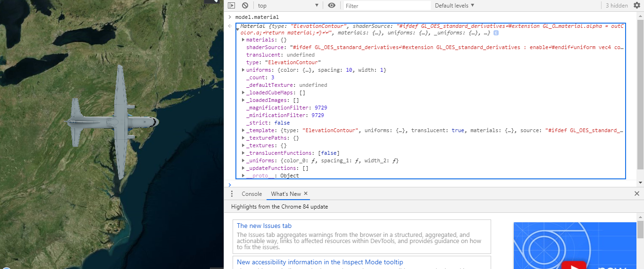Type in the console Filter field
This screenshot has height=269, width=644.
pos(386,6)
